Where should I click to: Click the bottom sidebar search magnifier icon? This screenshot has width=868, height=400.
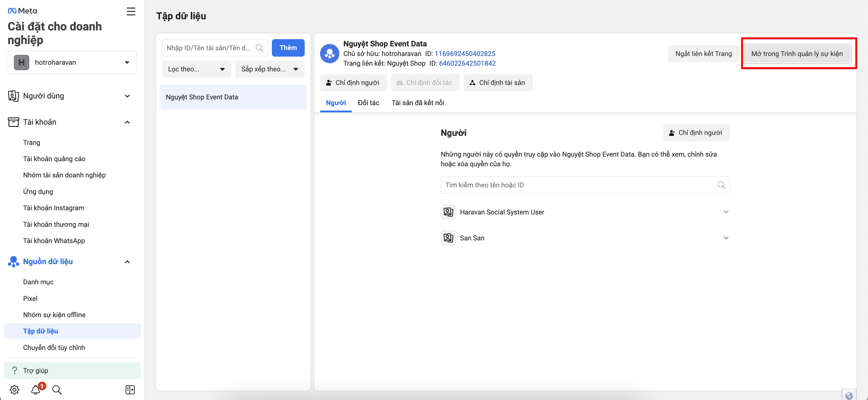click(57, 389)
